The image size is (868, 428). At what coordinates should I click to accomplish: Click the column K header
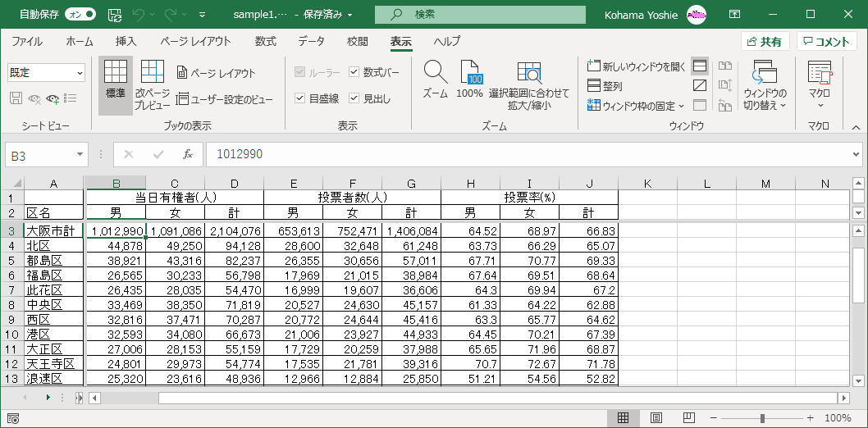647,184
